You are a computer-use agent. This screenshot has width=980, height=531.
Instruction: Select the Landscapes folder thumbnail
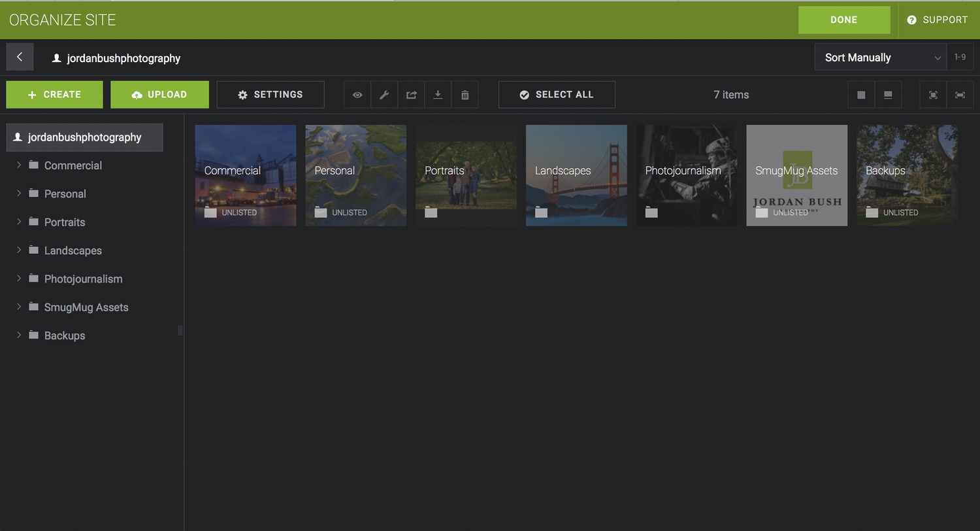pyautogui.click(x=576, y=175)
